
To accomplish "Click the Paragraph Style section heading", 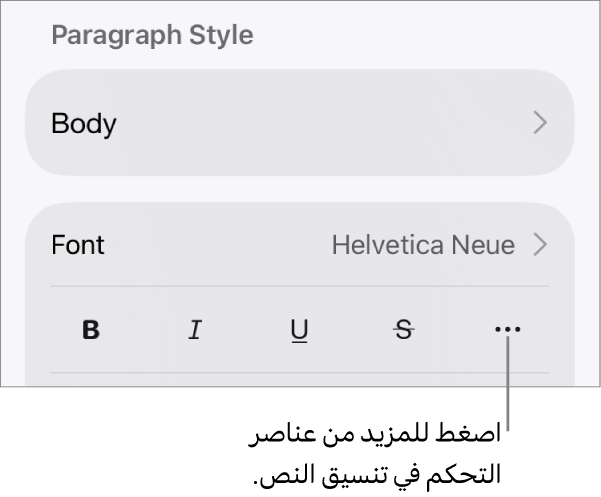I will [x=153, y=35].
